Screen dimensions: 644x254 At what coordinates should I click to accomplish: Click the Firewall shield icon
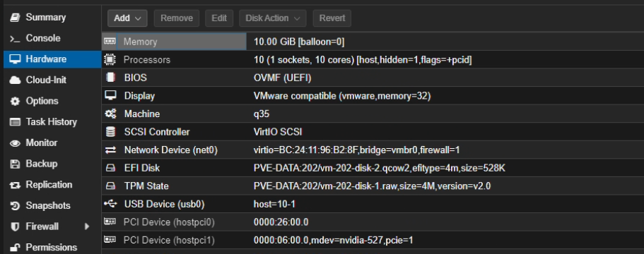click(15, 226)
